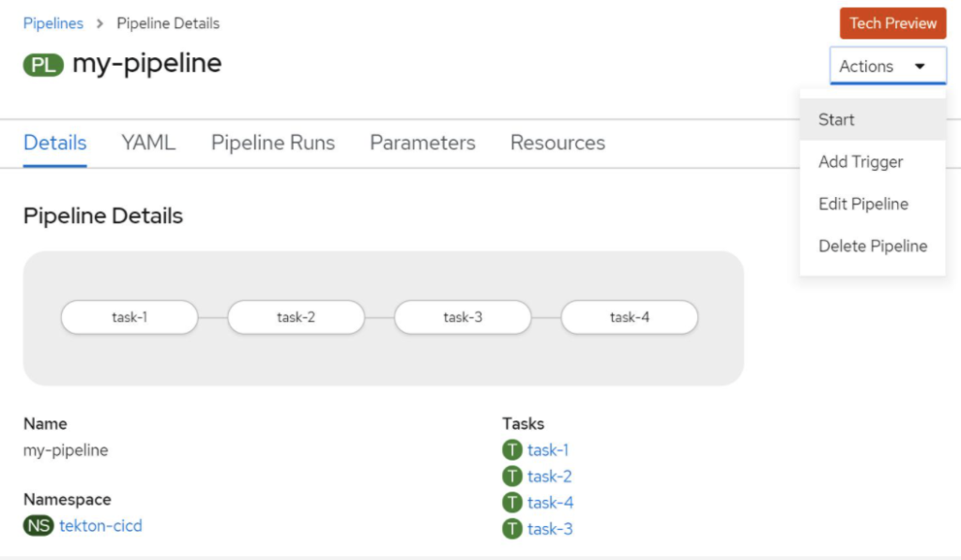Click the NS namespace badge icon

tap(38, 525)
